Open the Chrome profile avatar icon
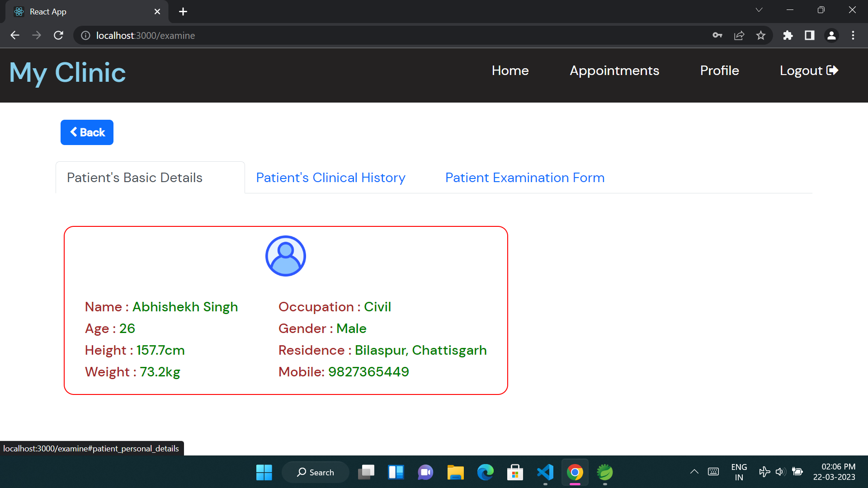The width and height of the screenshot is (868, 488). (x=831, y=35)
